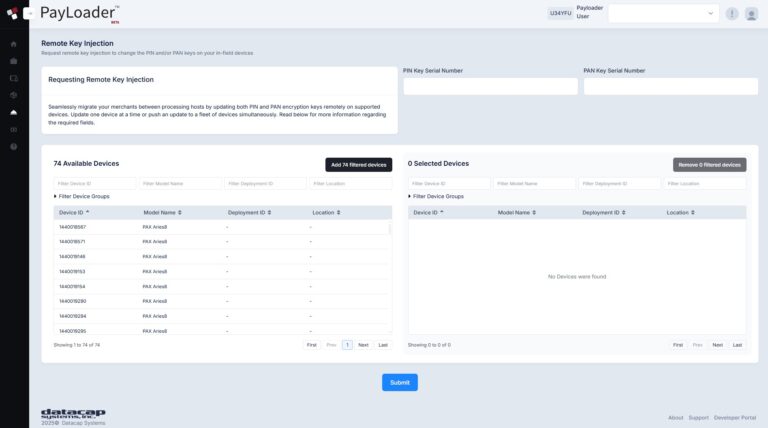Toggle sidebar with the arrow button beside logo
Viewport: 768px width, 428px height.
(29, 14)
